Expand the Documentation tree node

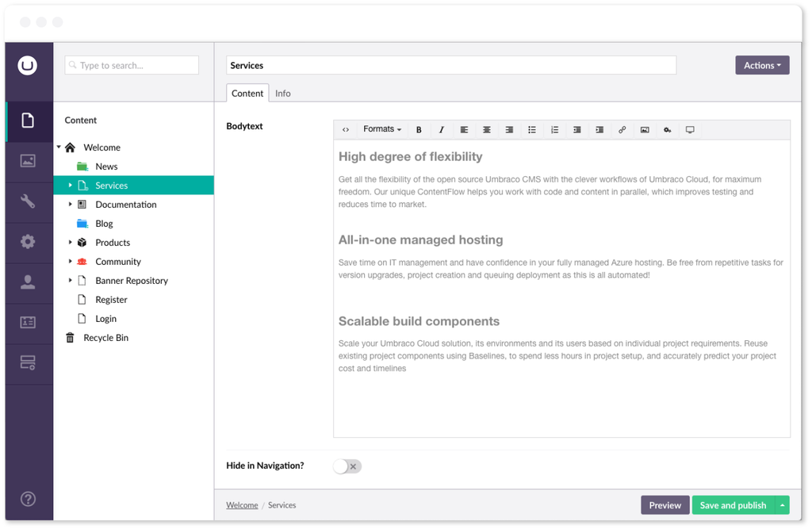point(70,205)
